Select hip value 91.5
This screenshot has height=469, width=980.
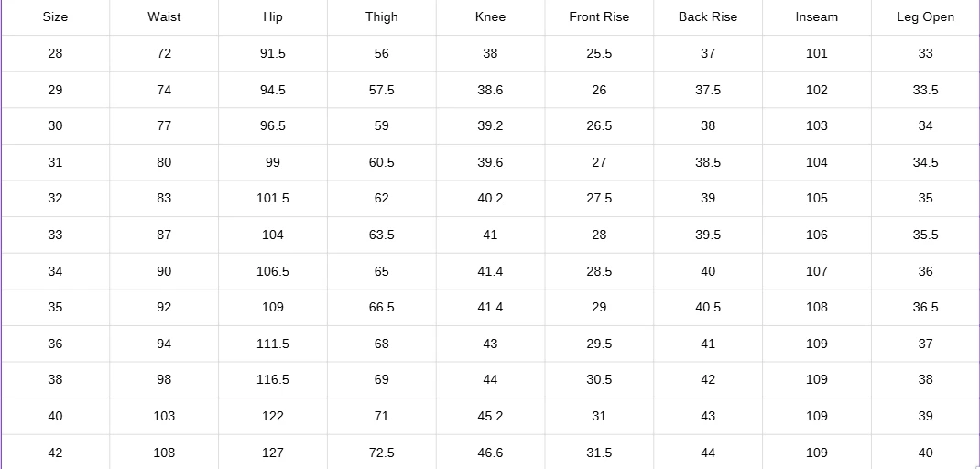[x=273, y=53]
